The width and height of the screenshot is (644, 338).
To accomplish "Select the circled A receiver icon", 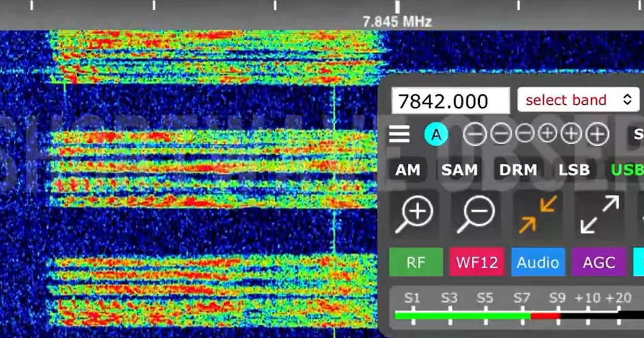I will (436, 134).
